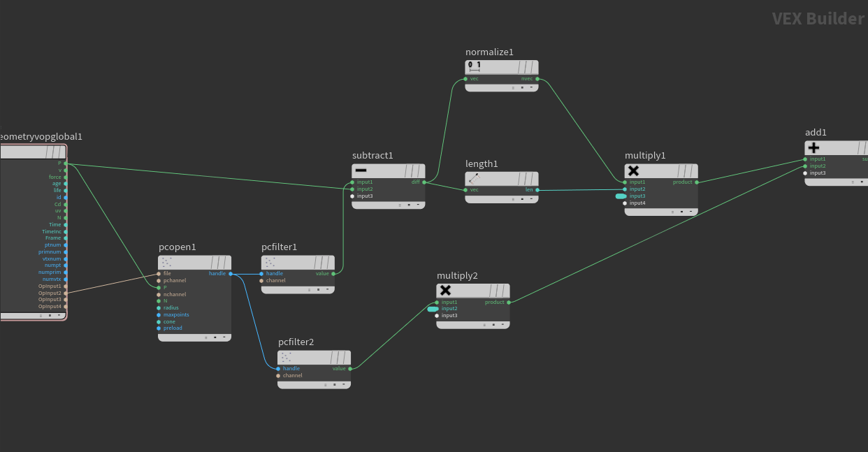Select the pcfilter2 node icon
This screenshot has width=868, height=452.
[x=287, y=357]
